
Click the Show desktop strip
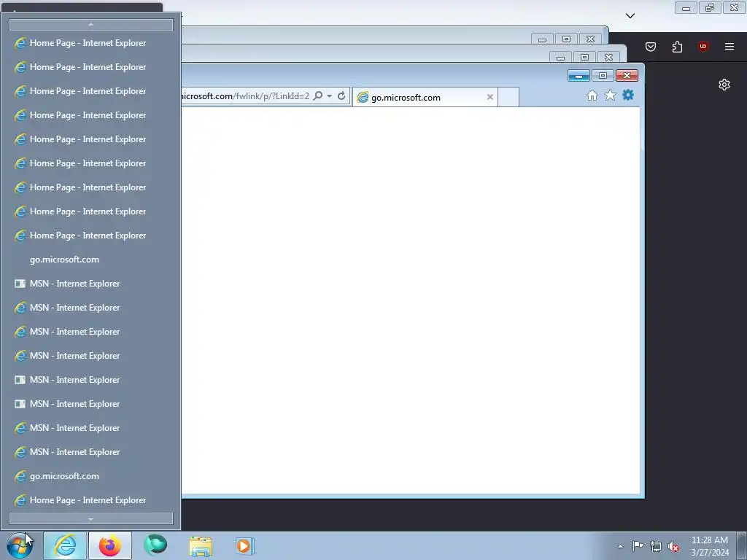[741, 545]
